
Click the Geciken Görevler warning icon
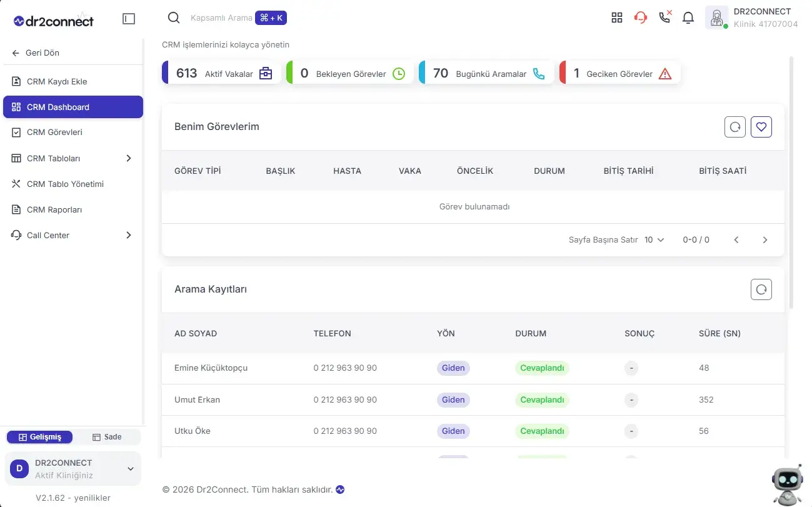click(665, 73)
